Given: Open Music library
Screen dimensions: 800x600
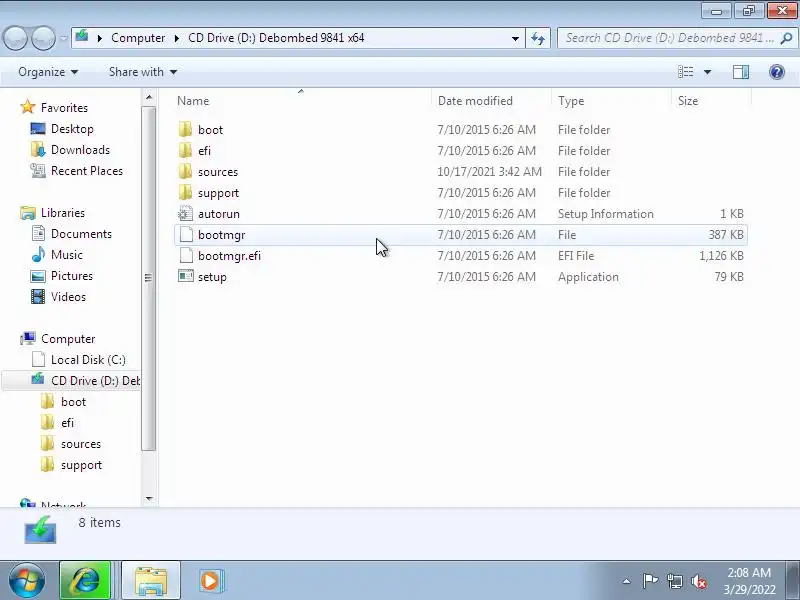Looking at the screenshot, I should [x=66, y=255].
